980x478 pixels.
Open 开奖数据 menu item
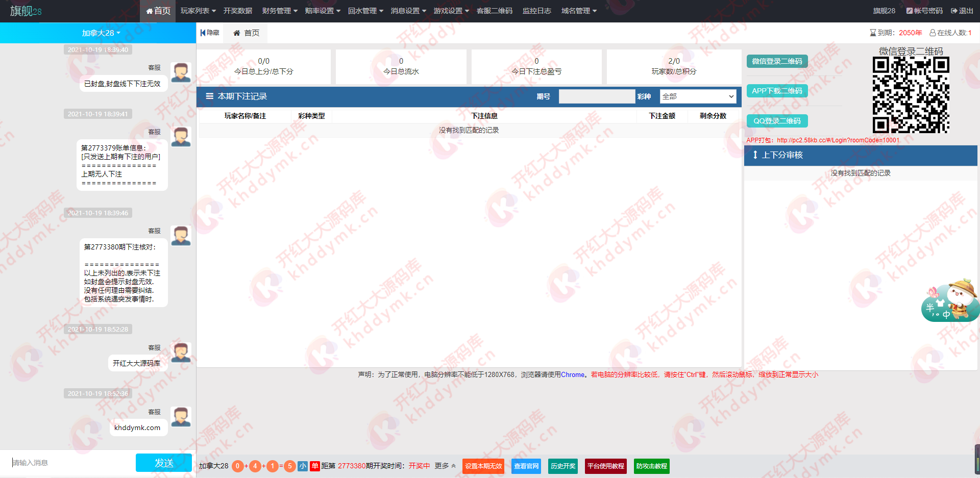click(x=238, y=11)
